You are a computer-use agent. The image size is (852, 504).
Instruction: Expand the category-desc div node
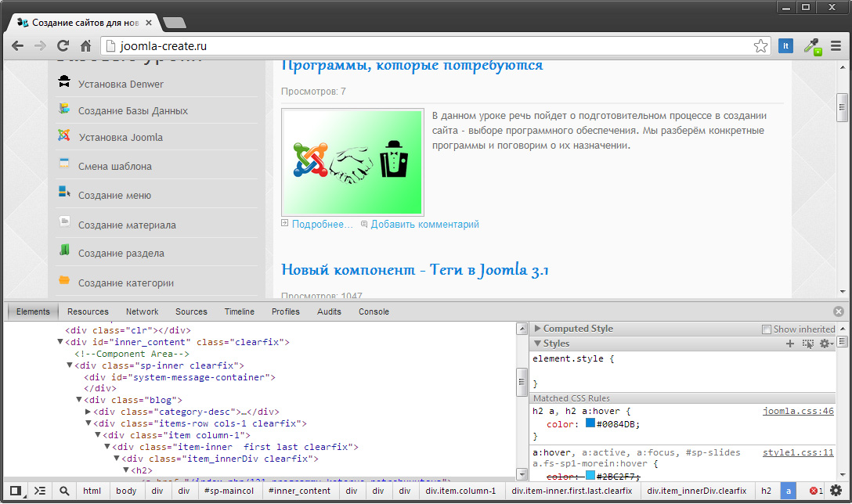(x=88, y=412)
